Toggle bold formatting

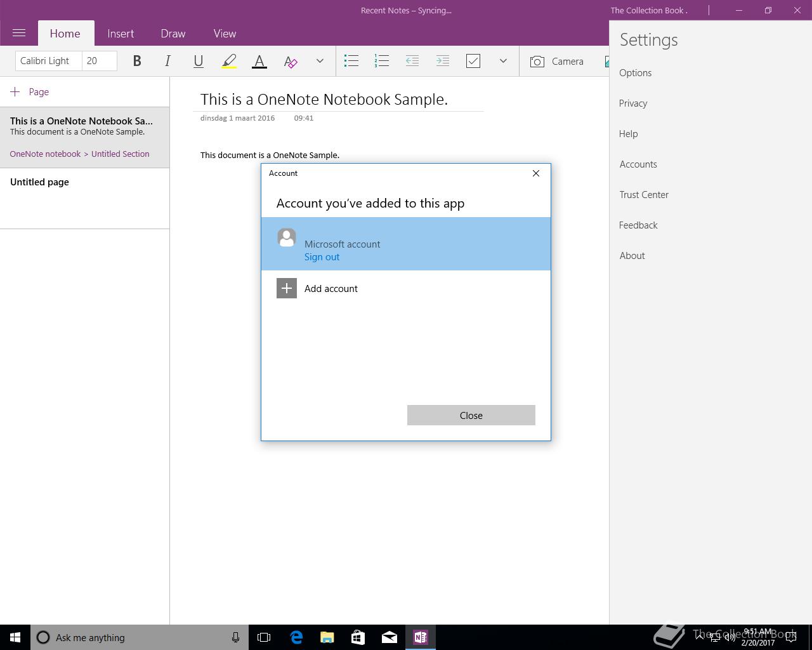coord(136,61)
